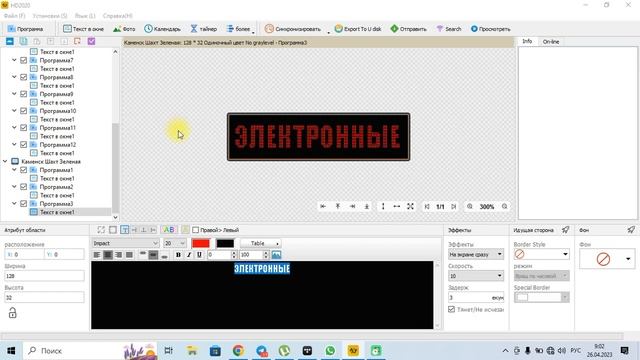The height and width of the screenshot is (360, 640).
Task: Open the Фон background dropdown
Action: point(607,259)
